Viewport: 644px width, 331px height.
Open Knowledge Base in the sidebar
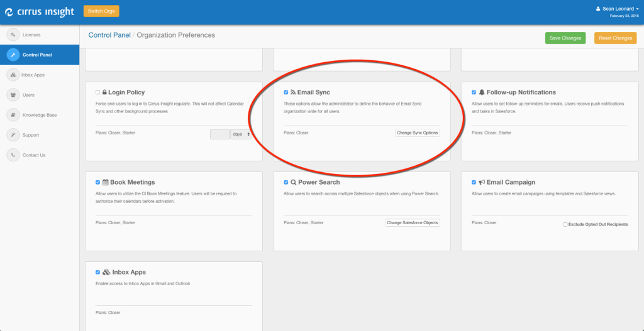tap(40, 115)
